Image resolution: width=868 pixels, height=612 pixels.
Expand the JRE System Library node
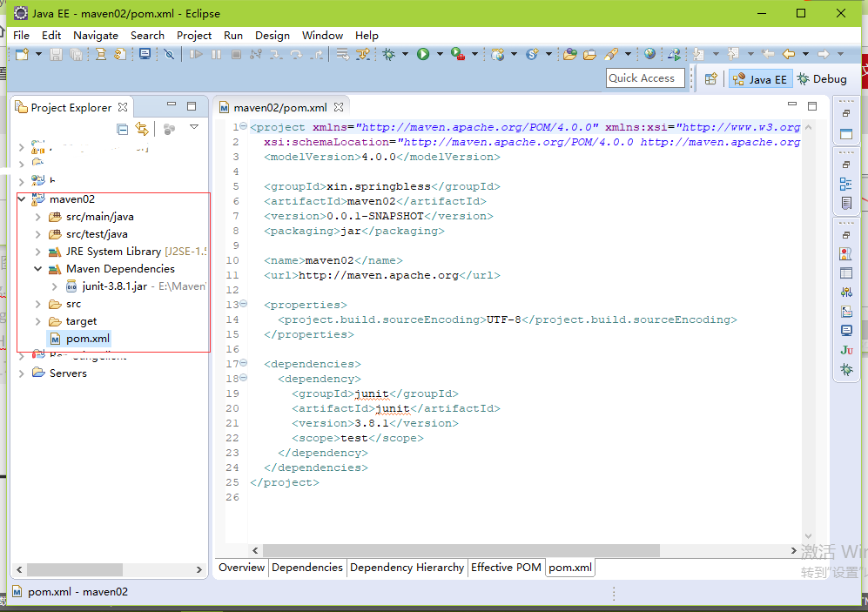(x=38, y=252)
